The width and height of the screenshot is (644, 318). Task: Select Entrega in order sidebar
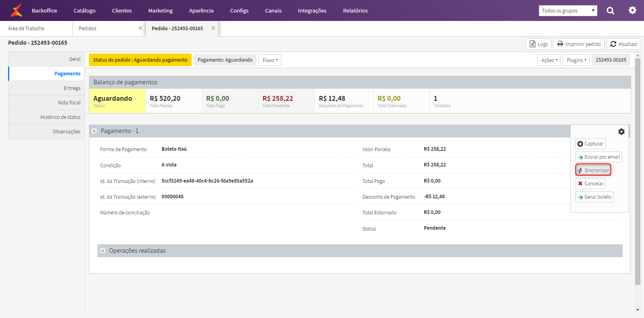(46, 88)
